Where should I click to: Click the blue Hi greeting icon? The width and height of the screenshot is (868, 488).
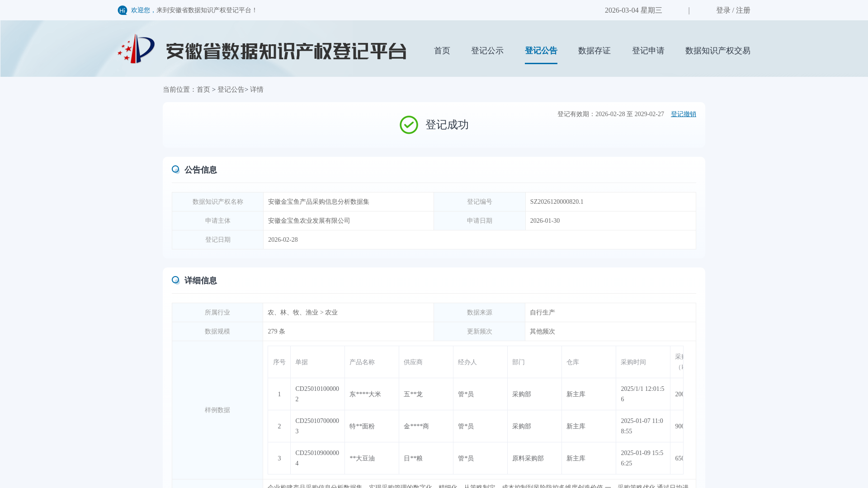click(123, 10)
